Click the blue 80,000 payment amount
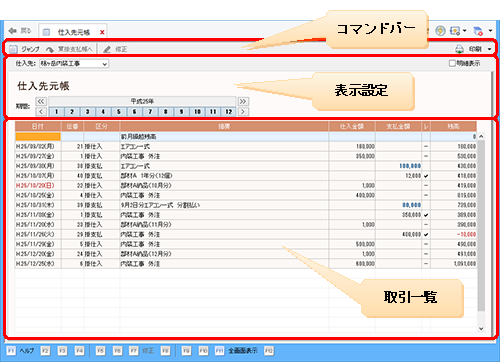Screen dimensions: 500x362 tap(411, 205)
